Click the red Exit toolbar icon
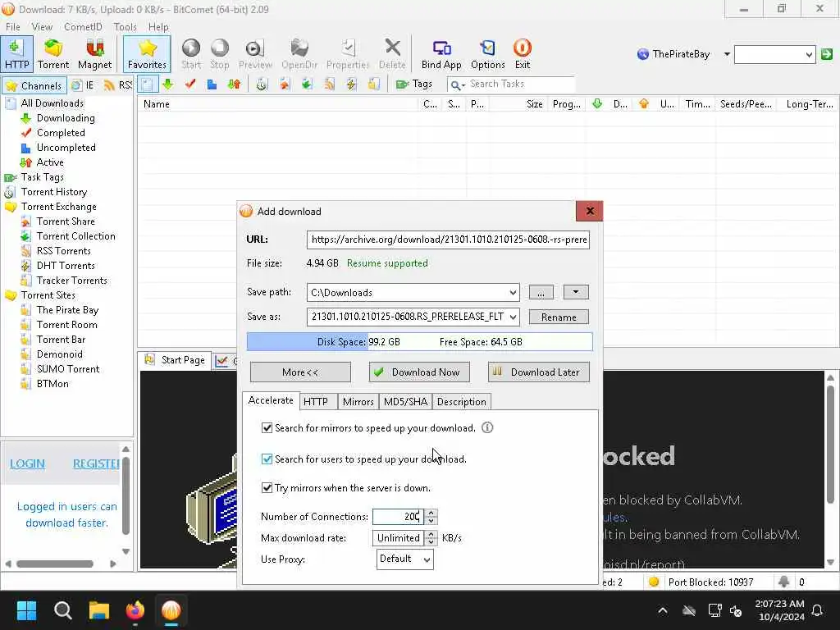Screen dimensions: 840x630 click(x=523, y=54)
